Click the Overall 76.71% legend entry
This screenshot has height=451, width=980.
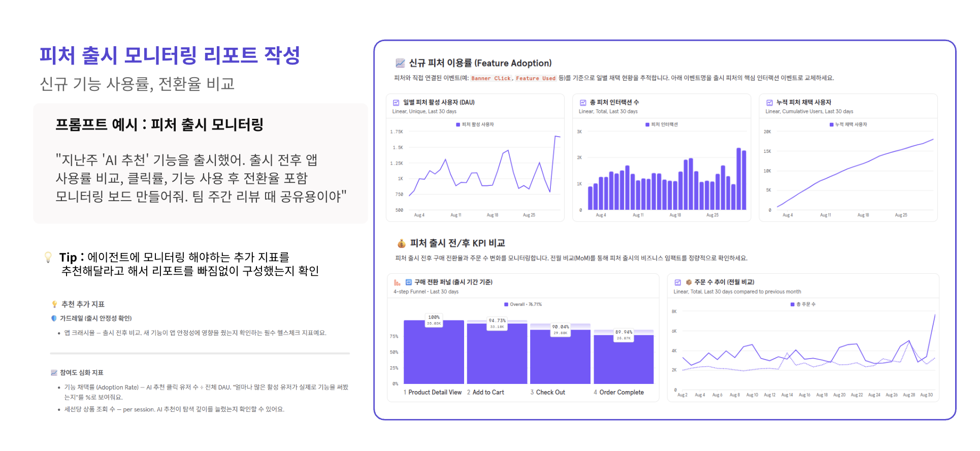click(x=523, y=304)
